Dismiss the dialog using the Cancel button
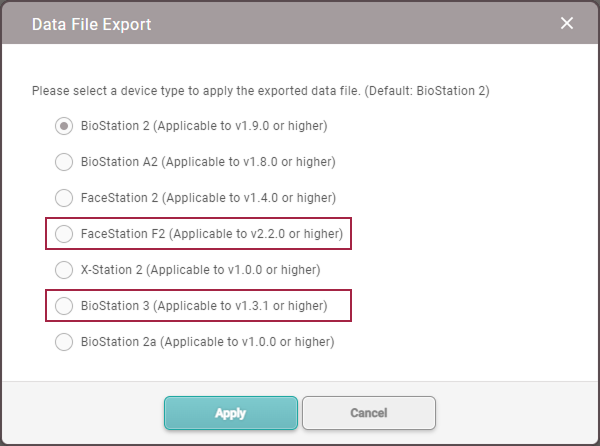Viewport: 600px width, 446px height. [369, 413]
